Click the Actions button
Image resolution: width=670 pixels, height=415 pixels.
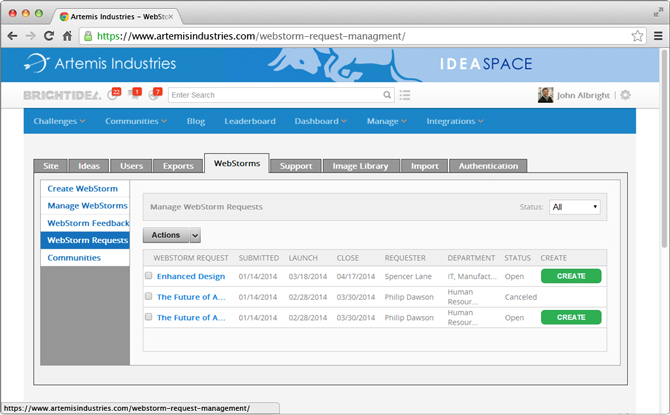tap(166, 235)
